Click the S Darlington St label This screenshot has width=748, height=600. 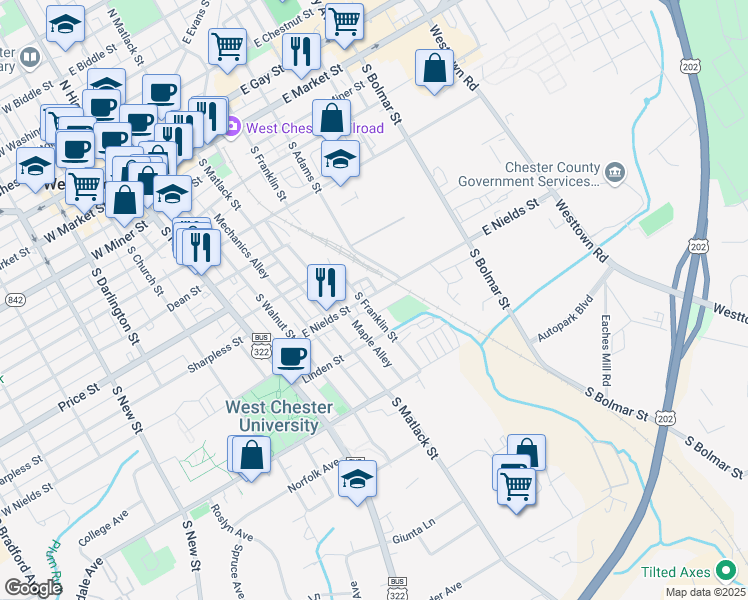[116, 306]
